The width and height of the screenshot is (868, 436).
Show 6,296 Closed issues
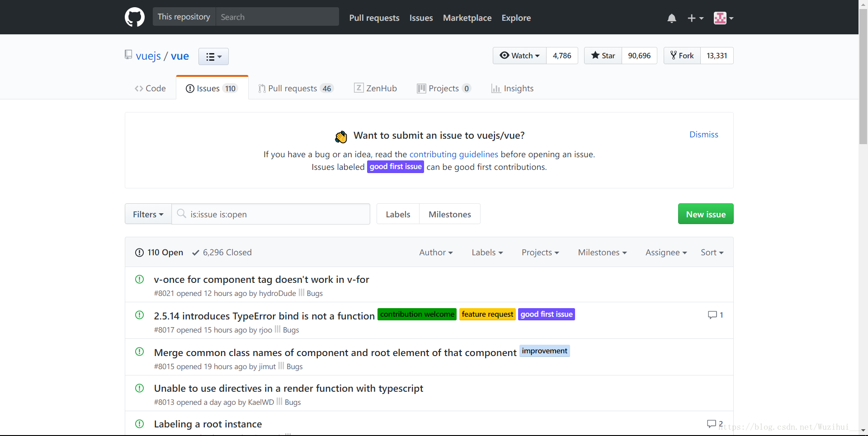[x=222, y=252]
